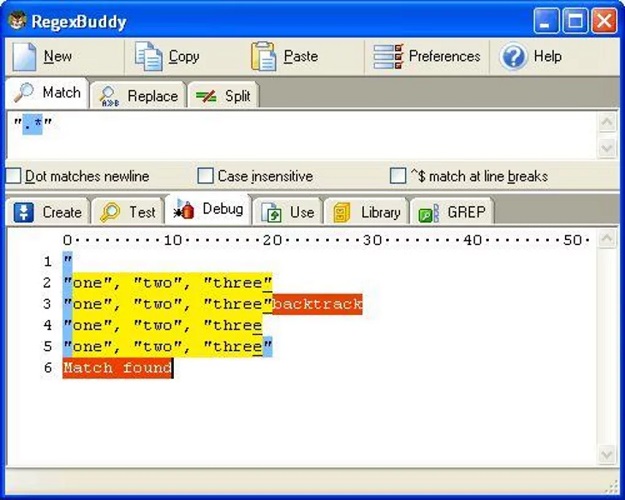This screenshot has width=625, height=500.
Task: Toggle the Case insensitive checkbox
Action: (x=205, y=176)
